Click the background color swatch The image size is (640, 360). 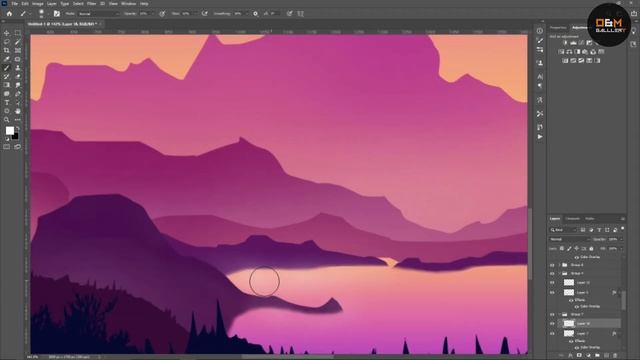[x=15, y=136]
